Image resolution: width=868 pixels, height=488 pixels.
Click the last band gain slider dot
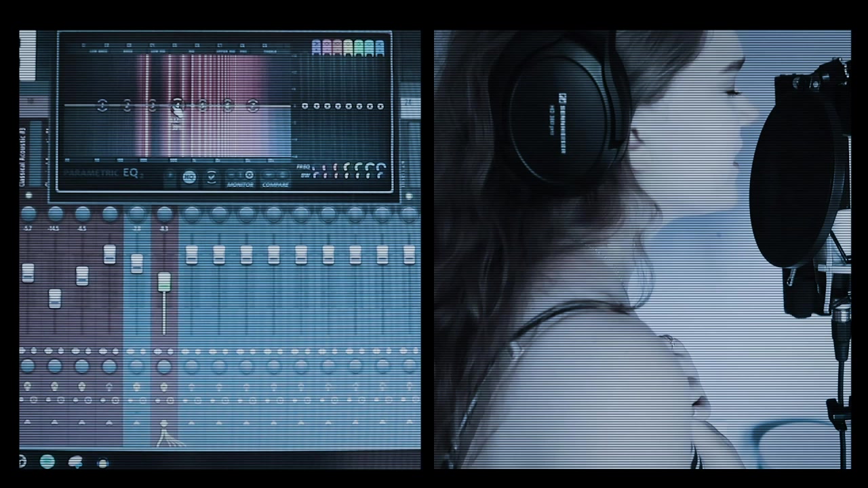pyautogui.click(x=380, y=106)
